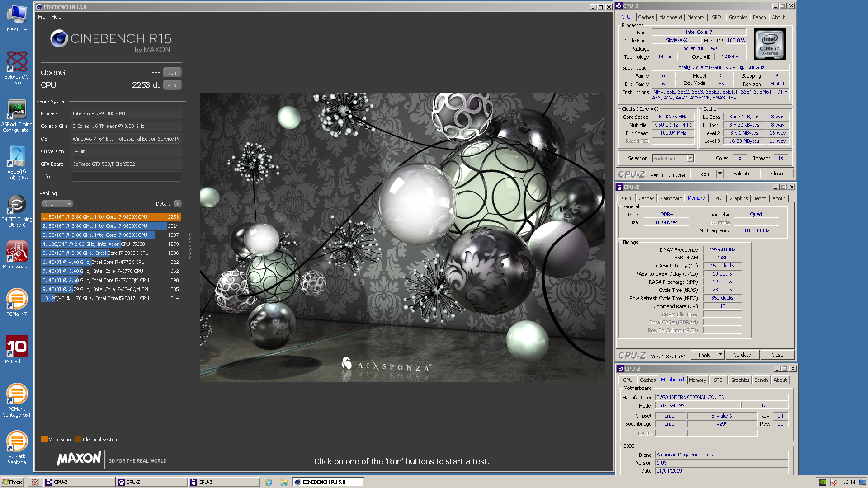Launch PCMark 10 shortcut

[17, 350]
